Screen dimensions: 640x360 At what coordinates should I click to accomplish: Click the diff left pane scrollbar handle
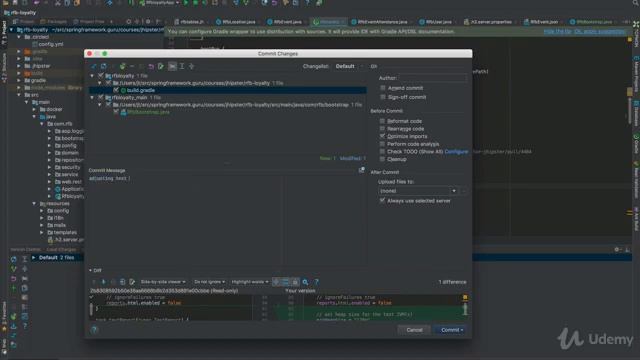[91, 309]
